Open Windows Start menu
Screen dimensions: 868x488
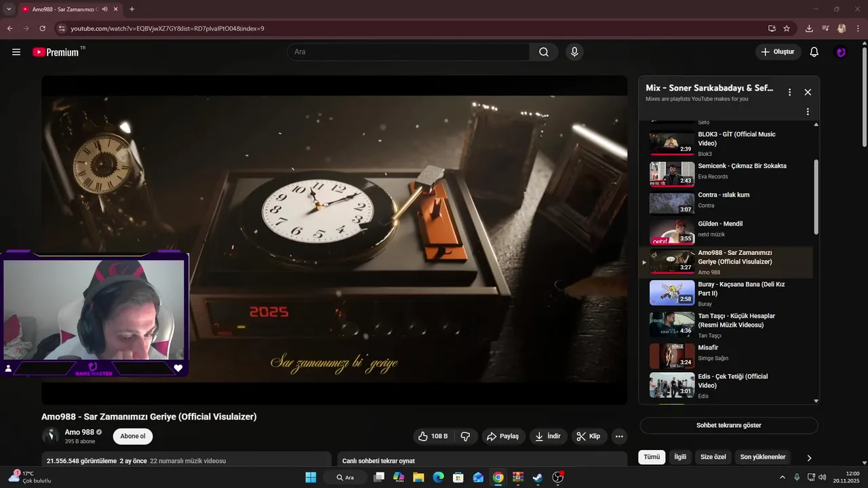(311, 477)
